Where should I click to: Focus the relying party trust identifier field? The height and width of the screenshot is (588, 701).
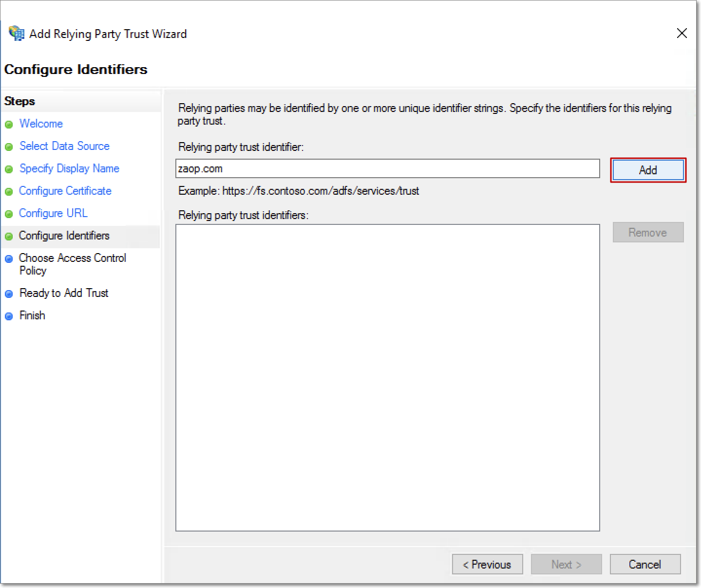387,169
